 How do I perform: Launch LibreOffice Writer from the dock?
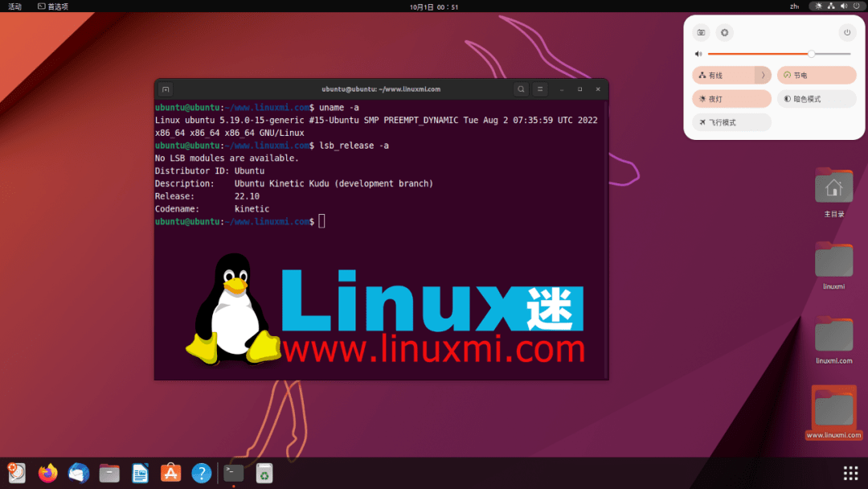[x=140, y=473]
